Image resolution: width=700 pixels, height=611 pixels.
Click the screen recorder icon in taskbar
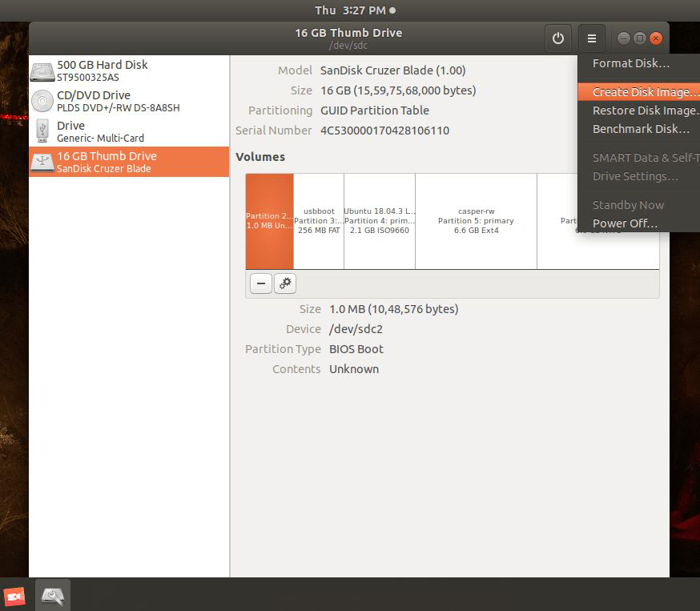pyautogui.click(x=14, y=596)
